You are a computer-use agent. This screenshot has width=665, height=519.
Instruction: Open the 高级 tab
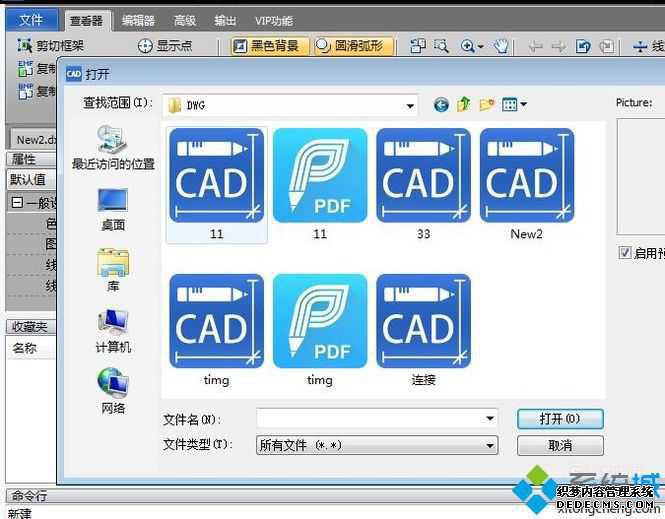[x=185, y=20]
